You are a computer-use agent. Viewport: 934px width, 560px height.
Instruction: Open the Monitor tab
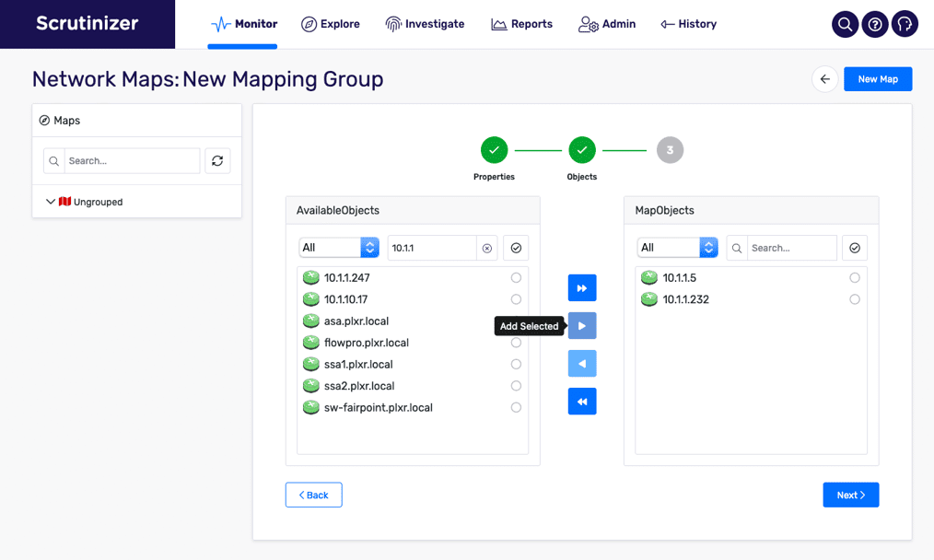(x=244, y=25)
